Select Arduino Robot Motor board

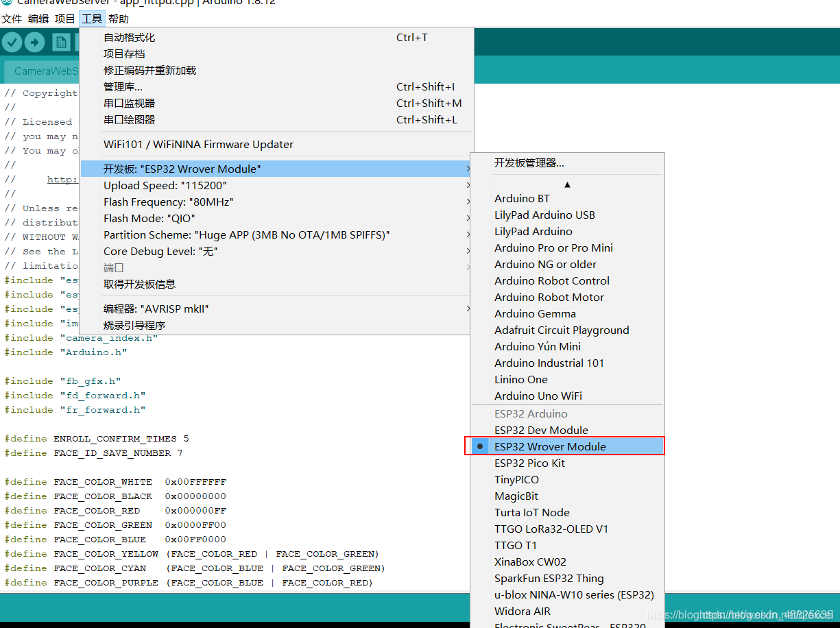coord(567,298)
